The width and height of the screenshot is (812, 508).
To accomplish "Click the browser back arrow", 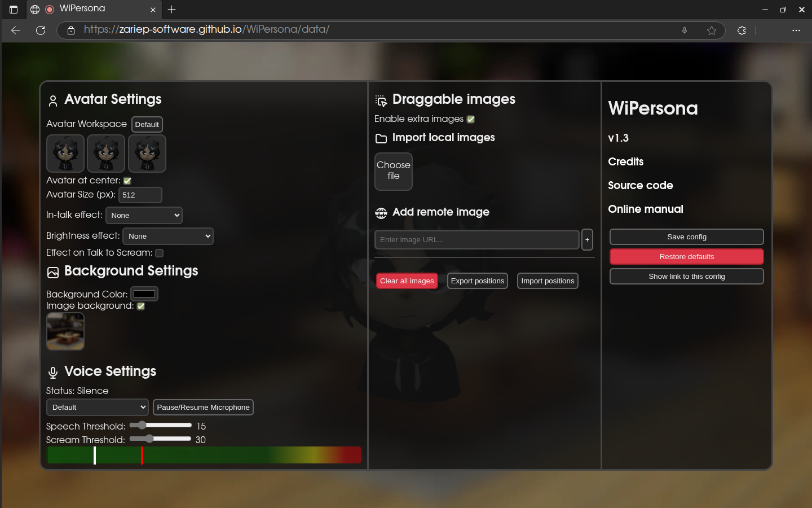I will pos(16,30).
